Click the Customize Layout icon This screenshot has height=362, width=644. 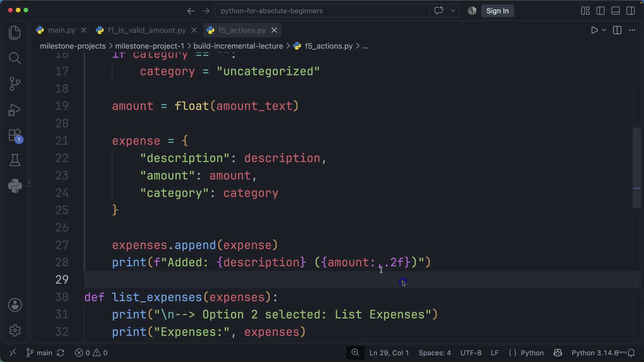(x=585, y=11)
